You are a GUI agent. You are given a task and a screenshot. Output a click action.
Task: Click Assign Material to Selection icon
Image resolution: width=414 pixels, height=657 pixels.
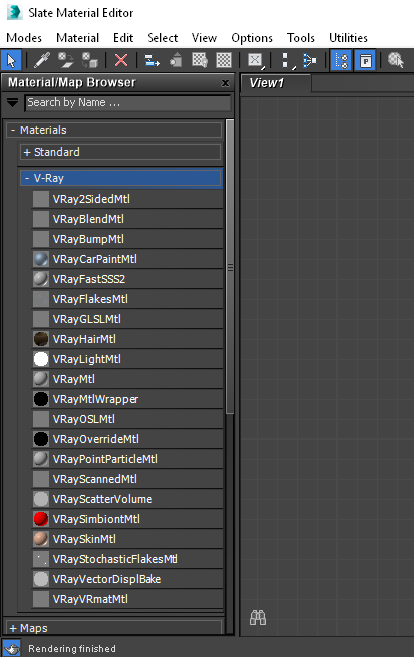pos(89,60)
